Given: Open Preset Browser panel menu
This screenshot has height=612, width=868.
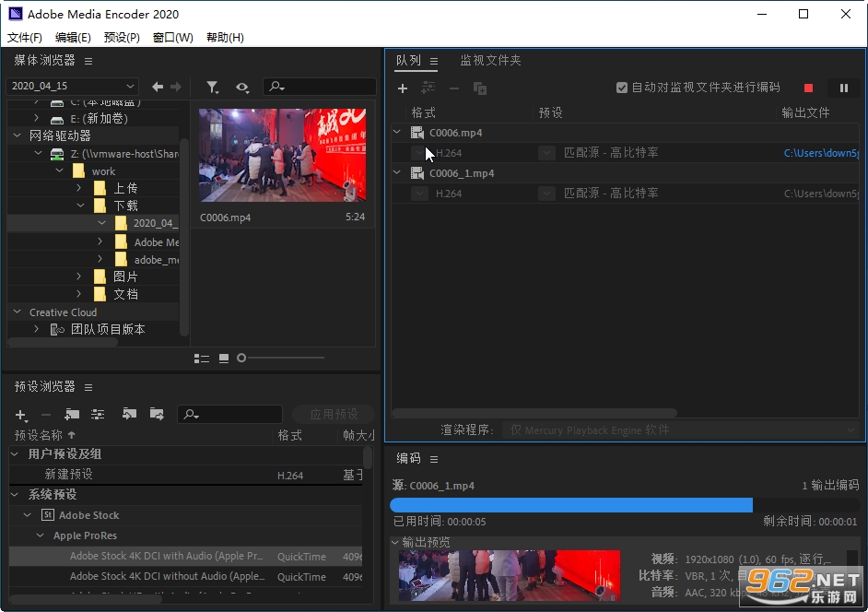Looking at the screenshot, I should [88, 387].
